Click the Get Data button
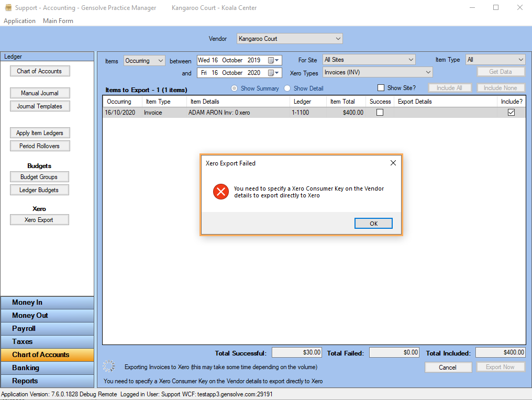Viewport: 532px width, 400px height. (x=501, y=72)
